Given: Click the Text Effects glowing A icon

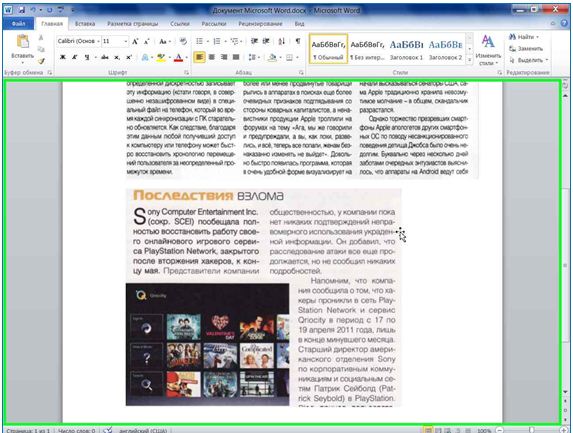Looking at the screenshot, I should pyautogui.click(x=145, y=57).
